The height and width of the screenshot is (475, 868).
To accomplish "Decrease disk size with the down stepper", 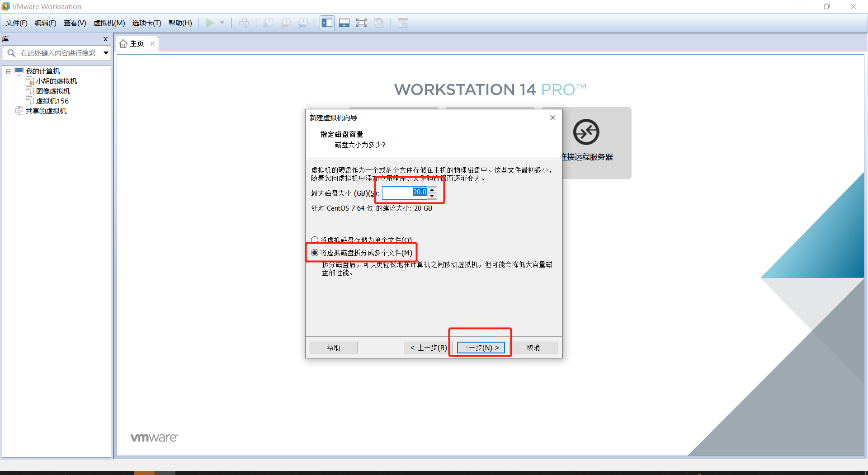I will [432, 196].
